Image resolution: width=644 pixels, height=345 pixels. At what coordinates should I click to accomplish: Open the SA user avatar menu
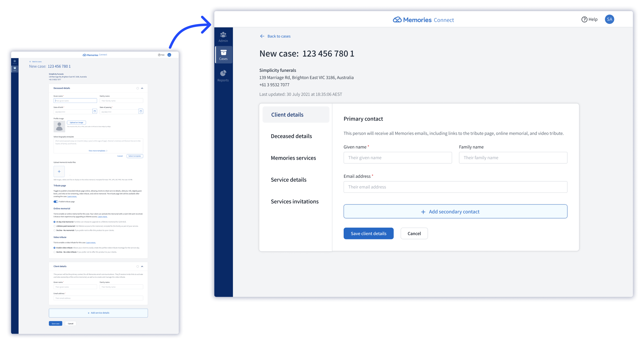(x=609, y=19)
